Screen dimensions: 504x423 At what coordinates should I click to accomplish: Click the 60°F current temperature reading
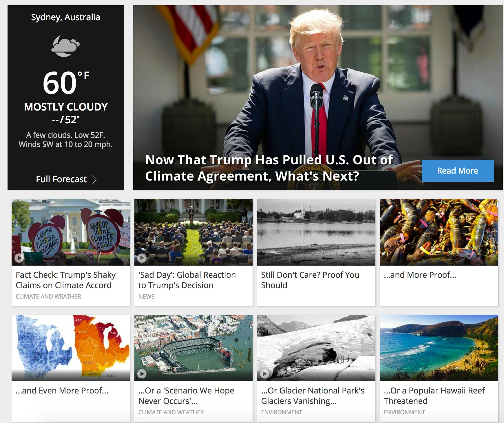click(66, 83)
